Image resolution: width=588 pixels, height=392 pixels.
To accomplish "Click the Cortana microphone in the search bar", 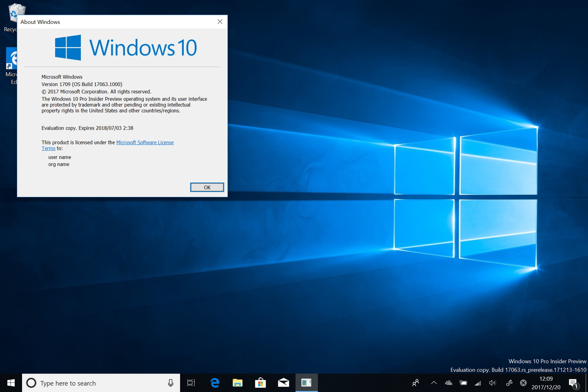I will tap(170, 382).
